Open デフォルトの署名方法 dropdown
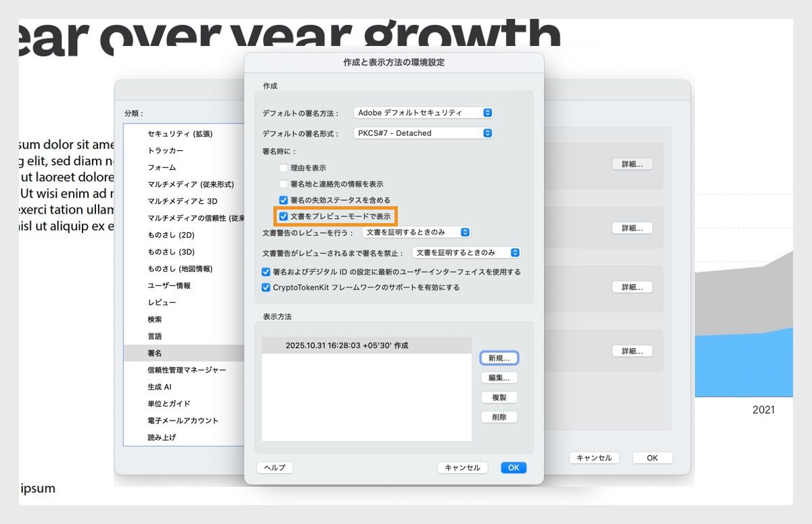 423,113
